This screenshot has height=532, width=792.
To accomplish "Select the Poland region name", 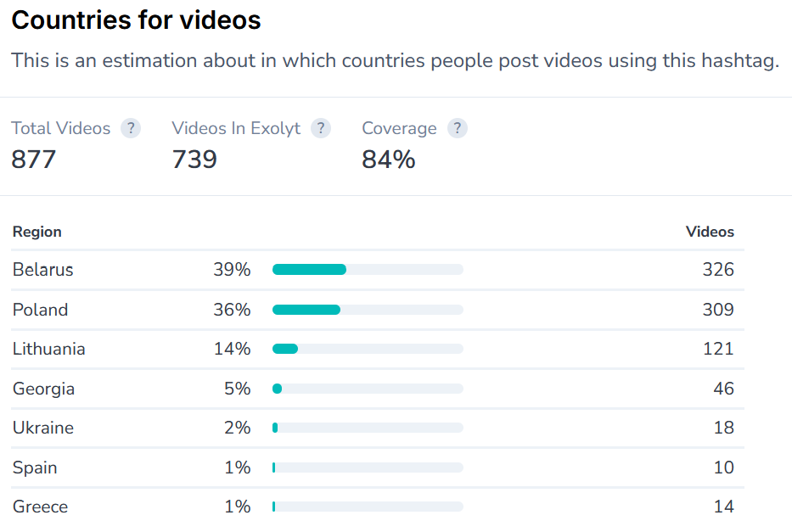I will (40, 310).
